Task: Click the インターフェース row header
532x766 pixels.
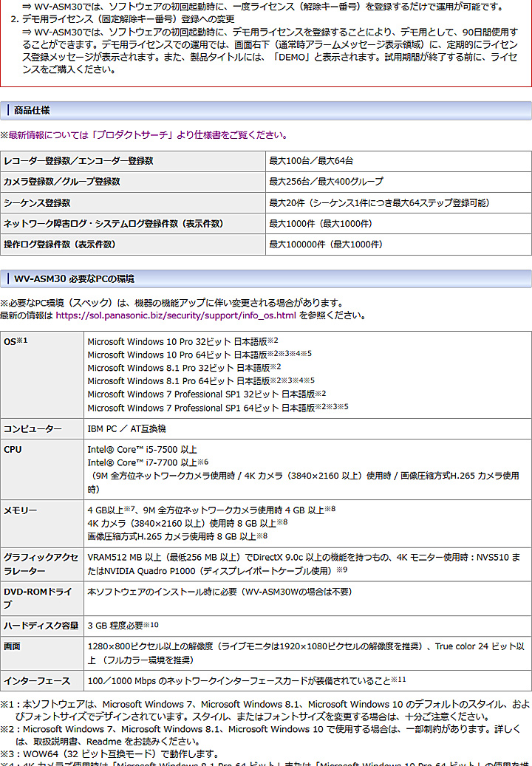Action: pyautogui.click(x=42, y=681)
